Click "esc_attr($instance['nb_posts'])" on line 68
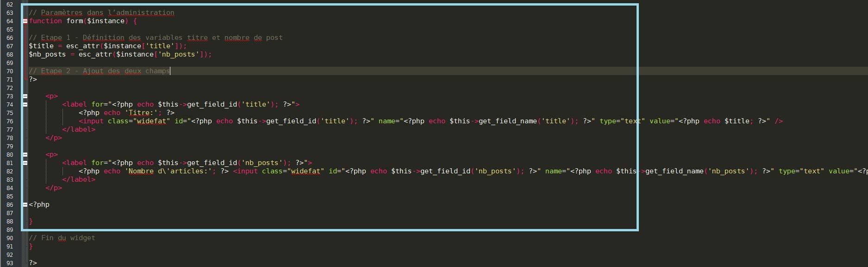This screenshot has height=267, width=868. click(x=143, y=54)
